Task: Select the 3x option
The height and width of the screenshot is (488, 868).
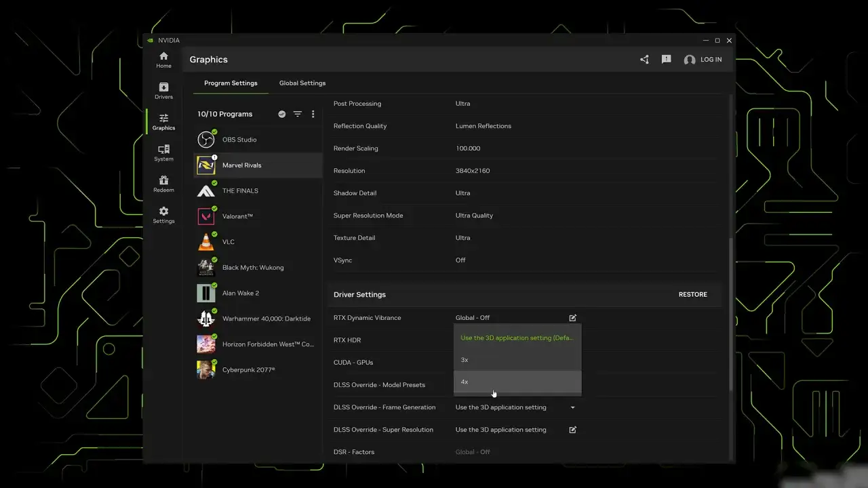Action: [517, 360]
